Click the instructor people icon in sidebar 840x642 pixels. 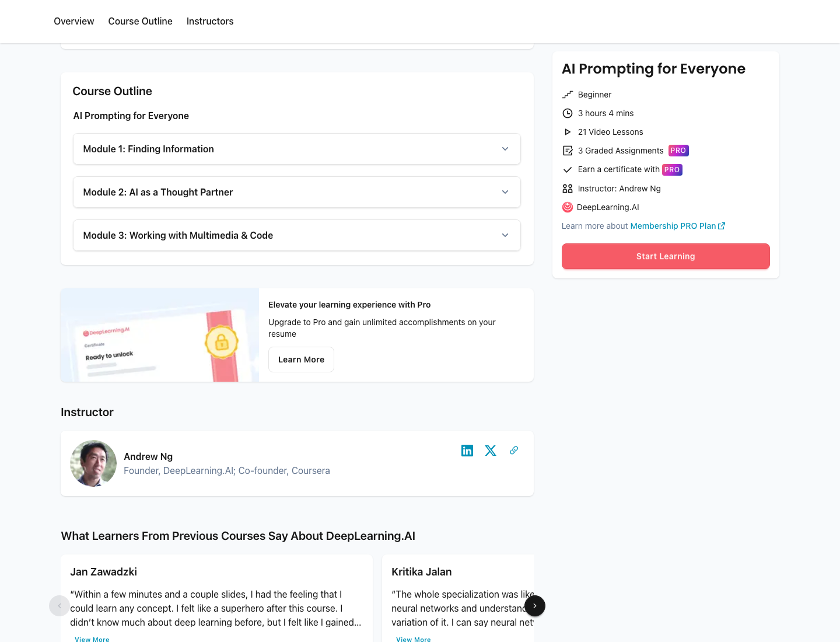coord(568,189)
